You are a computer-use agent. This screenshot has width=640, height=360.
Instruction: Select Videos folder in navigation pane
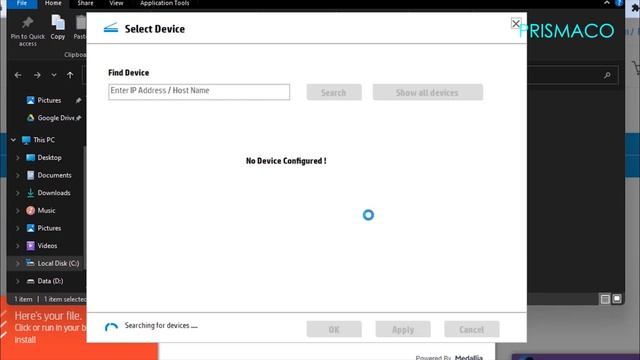(42, 246)
